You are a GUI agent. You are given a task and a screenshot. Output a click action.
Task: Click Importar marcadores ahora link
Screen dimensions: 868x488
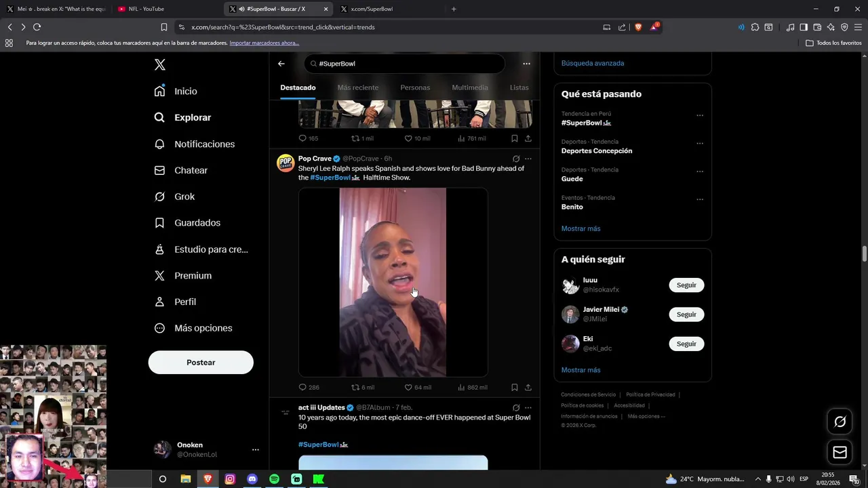coord(264,43)
